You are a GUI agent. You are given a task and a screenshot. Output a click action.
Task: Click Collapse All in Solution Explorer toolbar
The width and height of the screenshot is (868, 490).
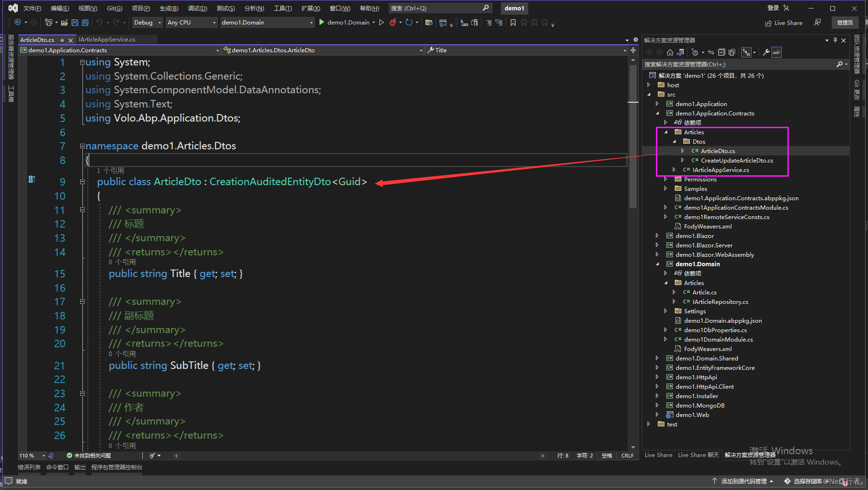coord(721,52)
